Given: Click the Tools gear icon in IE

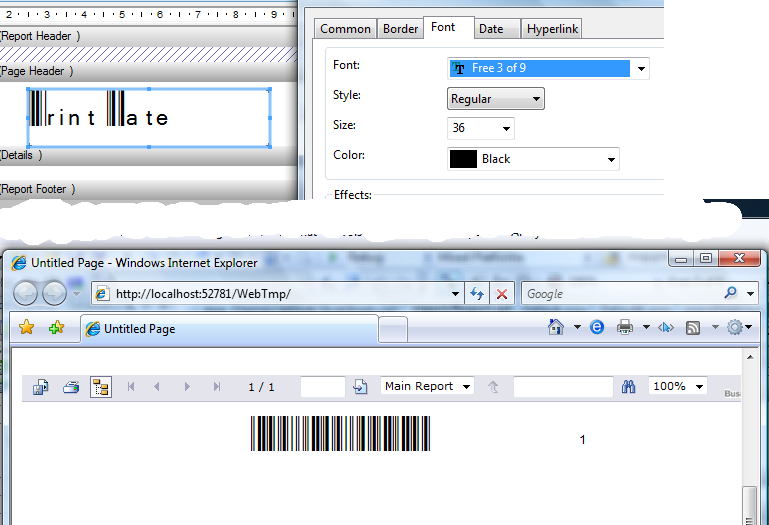Looking at the screenshot, I should click(735, 327).
